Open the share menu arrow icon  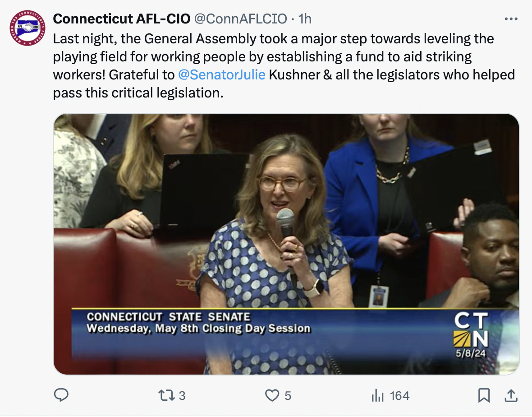pyautogui.click(x=511, y=395)
